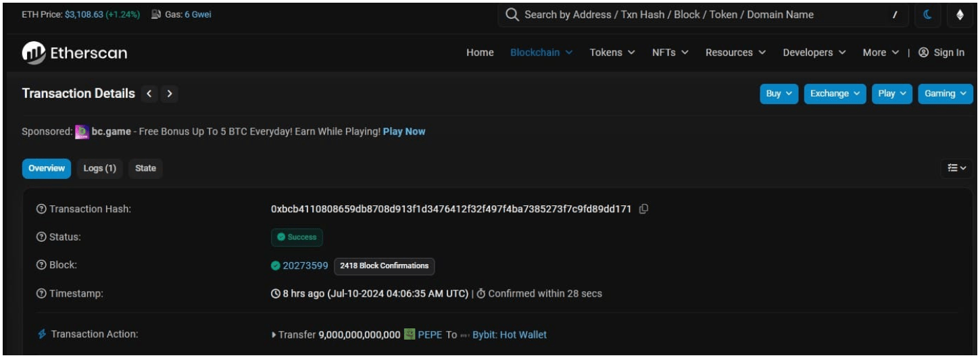Screen dimensions: 980x358
Task: Go to next transaction arrow
Action: (x=170, y=94)
